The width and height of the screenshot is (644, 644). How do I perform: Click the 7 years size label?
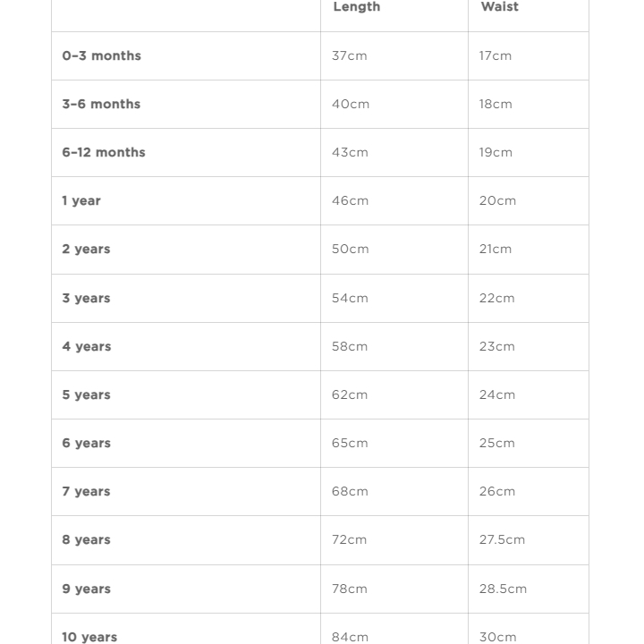click(86, 491)
